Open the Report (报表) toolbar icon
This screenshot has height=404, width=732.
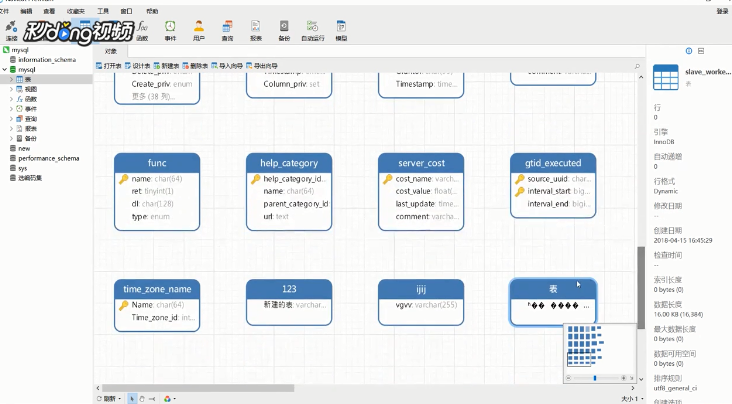point(256,31)
